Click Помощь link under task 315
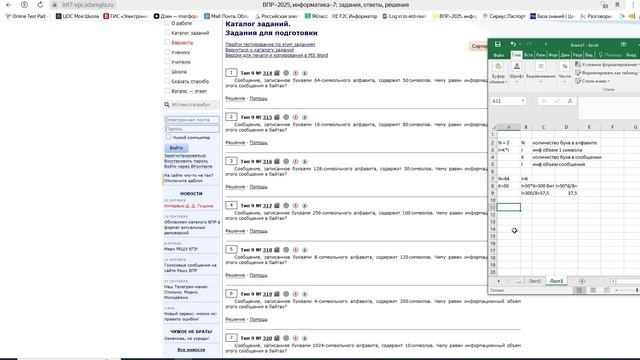This screenshot has width=640, height=360. (x=258, y=143)
